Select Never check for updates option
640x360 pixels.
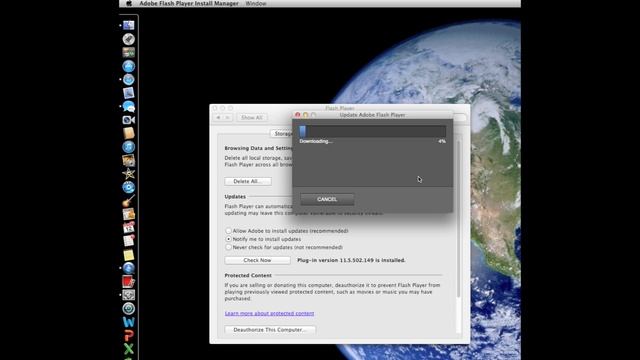(229, 247)
